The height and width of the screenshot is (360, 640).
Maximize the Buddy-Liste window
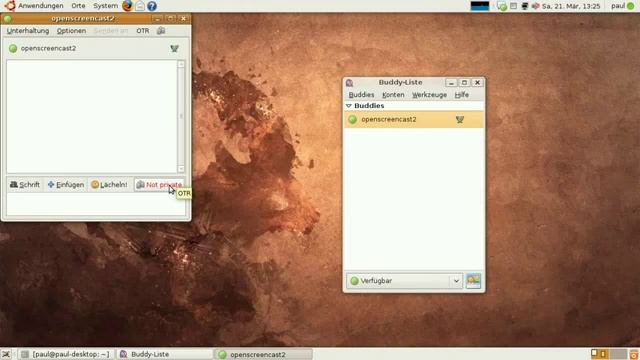pyautogui.click(x=464, y=82)
